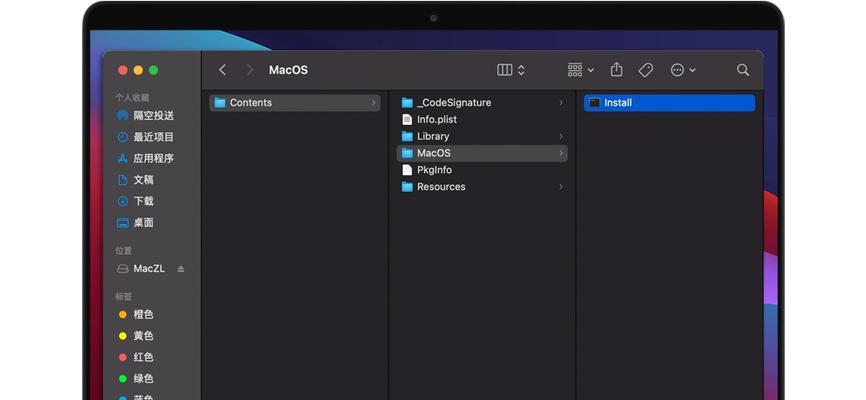
Task: Click the MacOS window title text
Action: (288, 70)
